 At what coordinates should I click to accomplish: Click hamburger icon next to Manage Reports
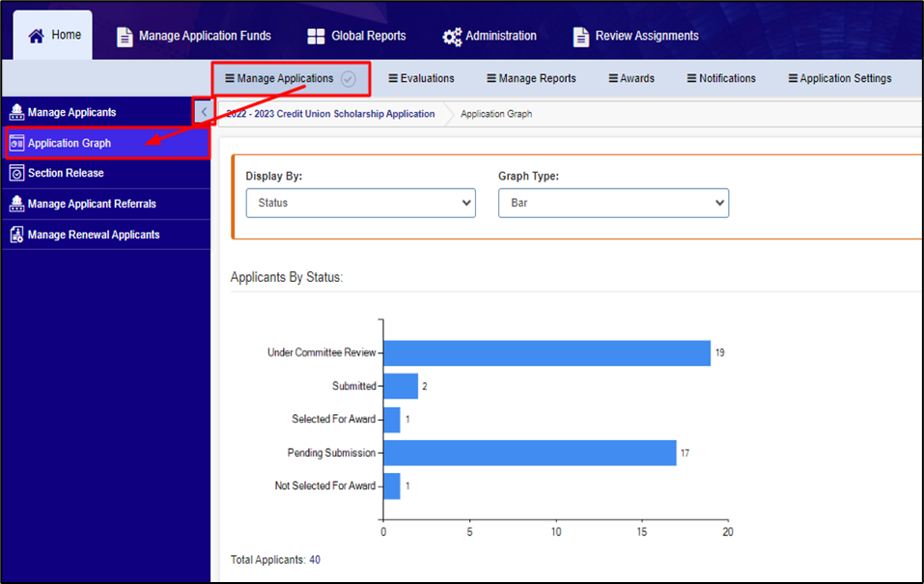pos(491,78)
